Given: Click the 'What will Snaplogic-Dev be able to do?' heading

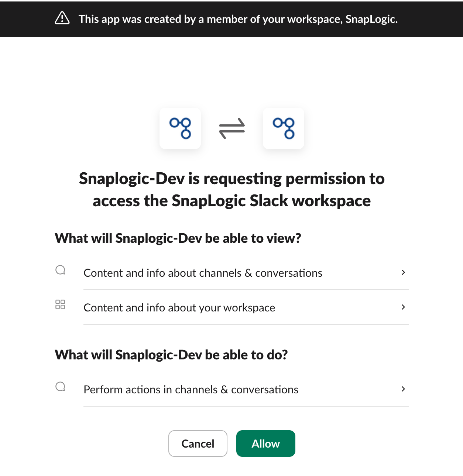Looking at the screenshot, I should tap(172, 355).
